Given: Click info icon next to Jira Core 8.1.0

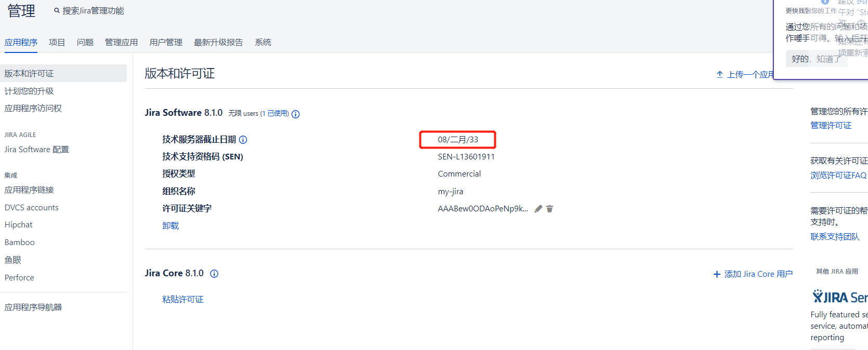Looking at the screenshot, I should [214, 274].
